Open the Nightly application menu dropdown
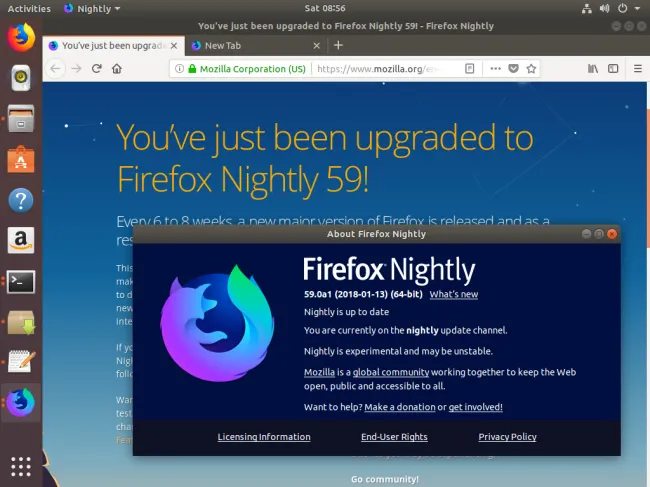 click(92, 8)
